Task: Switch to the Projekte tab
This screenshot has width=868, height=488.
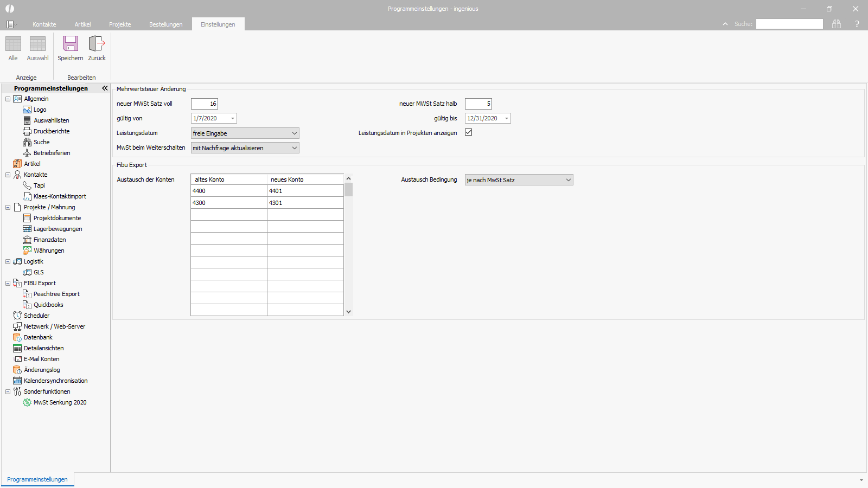Action: pyautogui.click(x=120, y=24)
